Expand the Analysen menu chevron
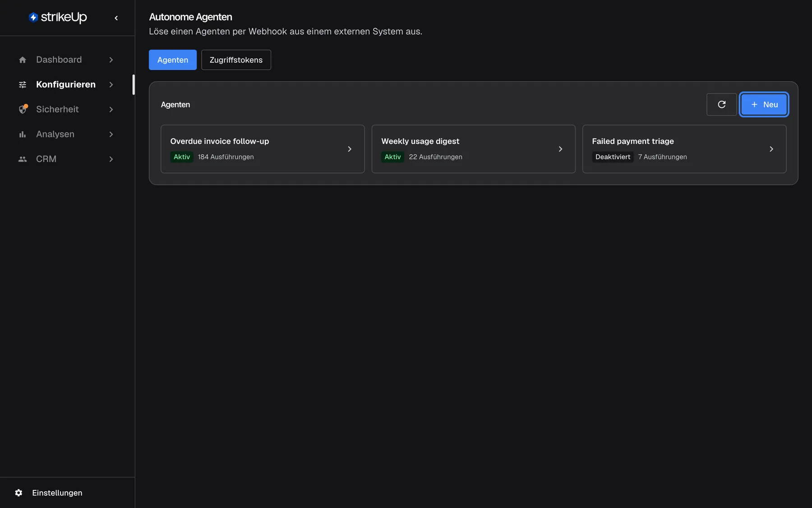The width and height of the screenshot is (812, 508). click(x=111, y=134)
